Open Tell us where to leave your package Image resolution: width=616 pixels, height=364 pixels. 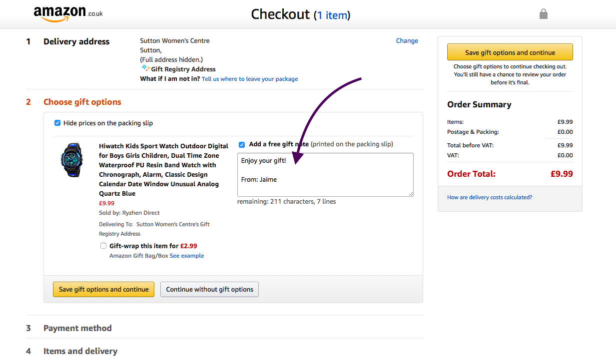click(x=250, y=79)
